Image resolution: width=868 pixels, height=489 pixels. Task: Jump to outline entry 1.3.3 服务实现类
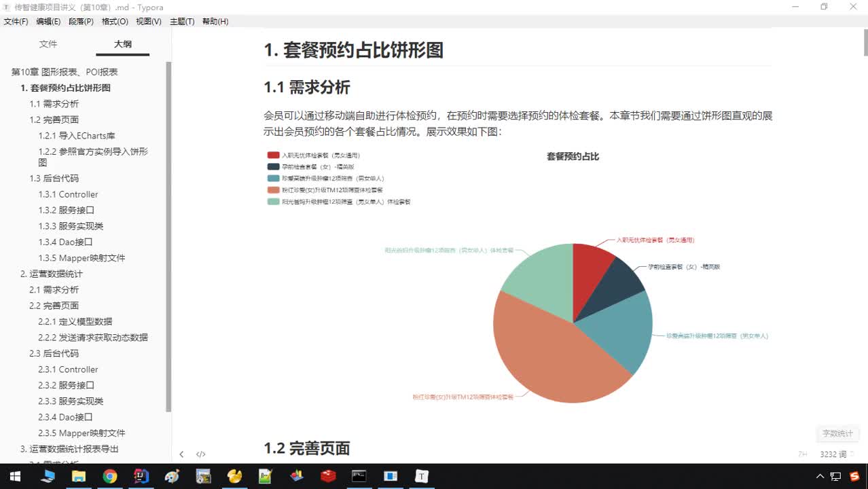pyautogui.click(x=71, y=226)
